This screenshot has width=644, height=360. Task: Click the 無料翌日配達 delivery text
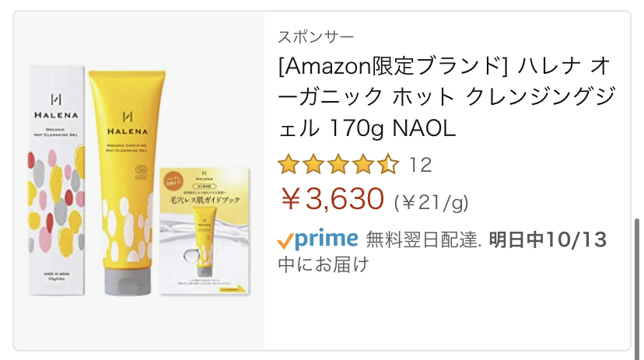(423, 239)
